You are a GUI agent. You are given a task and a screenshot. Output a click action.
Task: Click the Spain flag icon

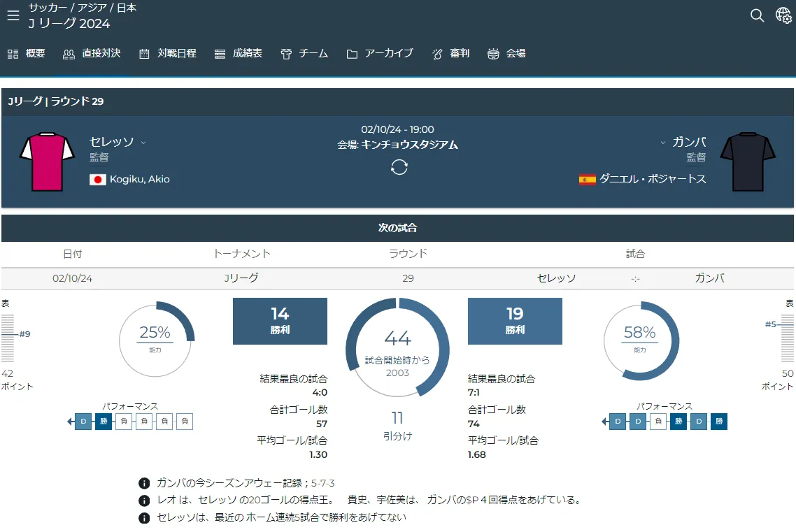(588, 180)
